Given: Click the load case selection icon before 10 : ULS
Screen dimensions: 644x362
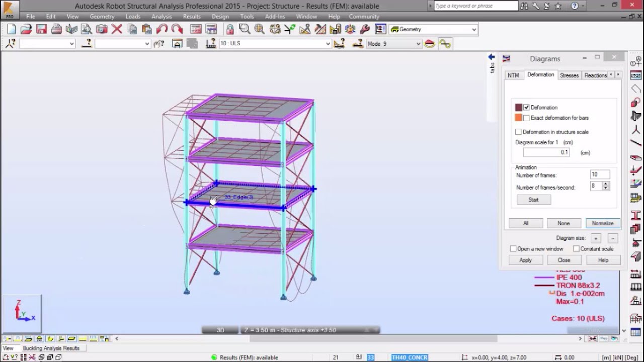Looking at the screenshot, I should click(x=211, y=44).
